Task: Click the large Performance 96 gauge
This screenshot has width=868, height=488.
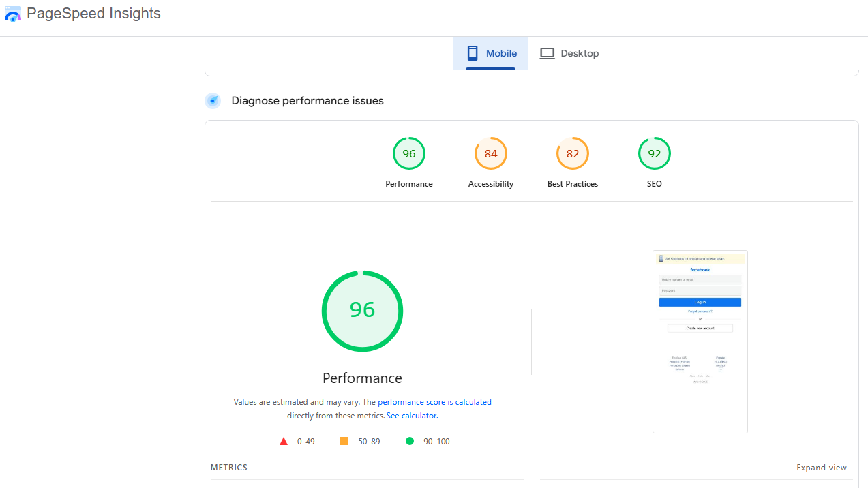Action: tap(362, 311)
